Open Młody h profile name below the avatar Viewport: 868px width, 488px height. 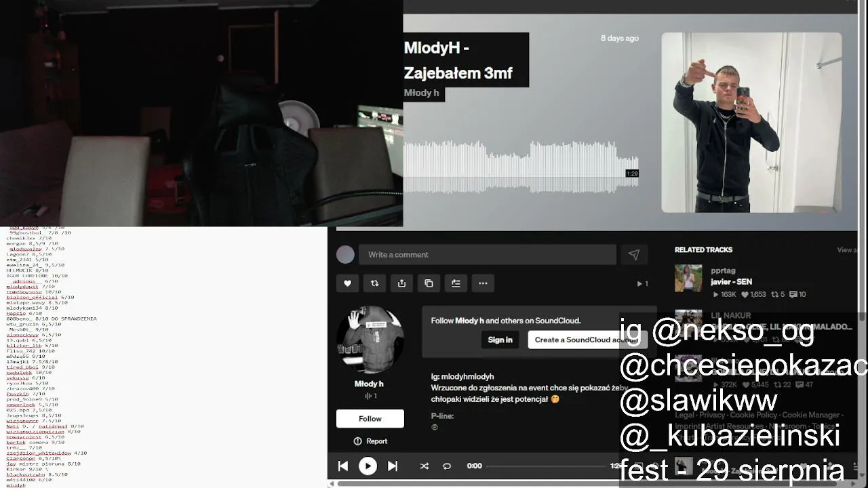click(369, 384)
